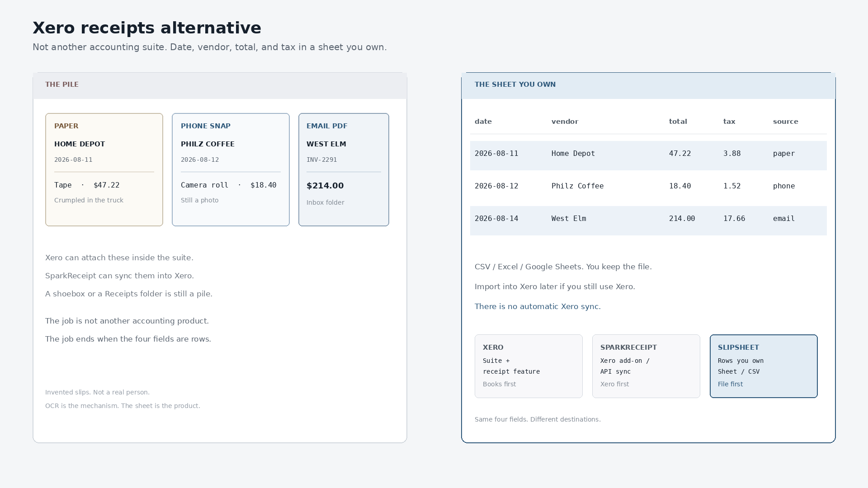
Task: Click 'Books first' label in Xero card
Action: point(499,384)
